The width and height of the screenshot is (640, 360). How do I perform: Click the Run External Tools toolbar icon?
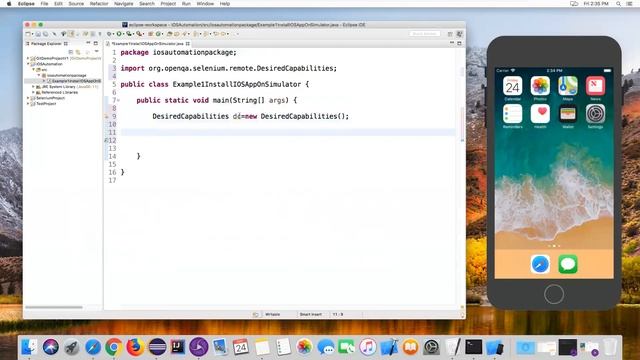139,34
